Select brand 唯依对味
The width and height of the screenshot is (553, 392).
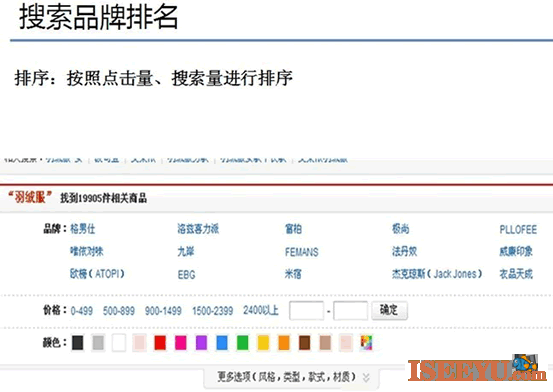tap(87, 252)
